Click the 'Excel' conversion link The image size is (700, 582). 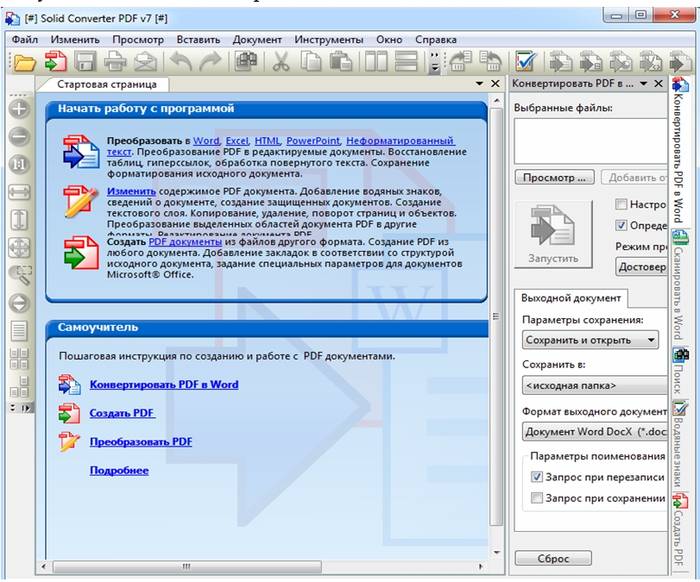pos(237,141)
